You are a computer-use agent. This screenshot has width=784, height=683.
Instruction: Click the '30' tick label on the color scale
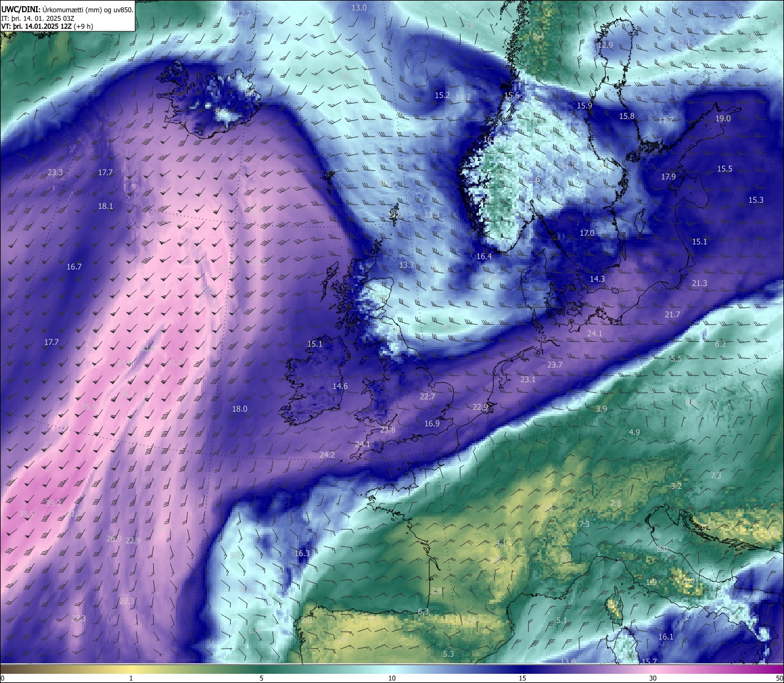(x=653, y=678)
